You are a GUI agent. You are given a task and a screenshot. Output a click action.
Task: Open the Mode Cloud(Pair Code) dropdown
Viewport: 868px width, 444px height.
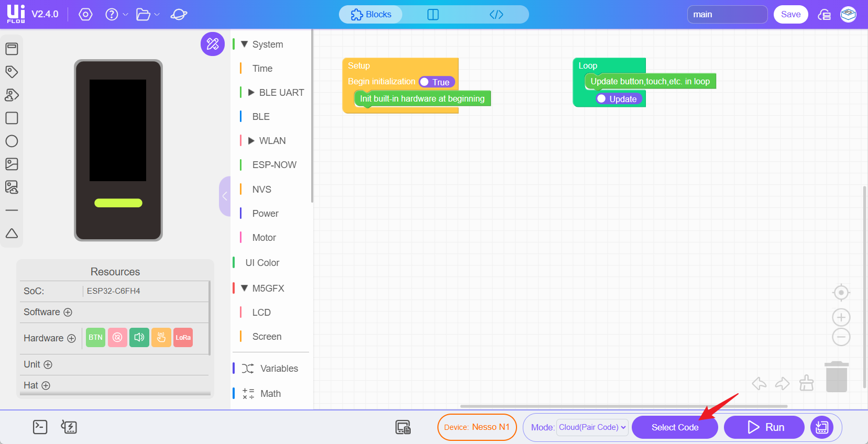point(592,427)
